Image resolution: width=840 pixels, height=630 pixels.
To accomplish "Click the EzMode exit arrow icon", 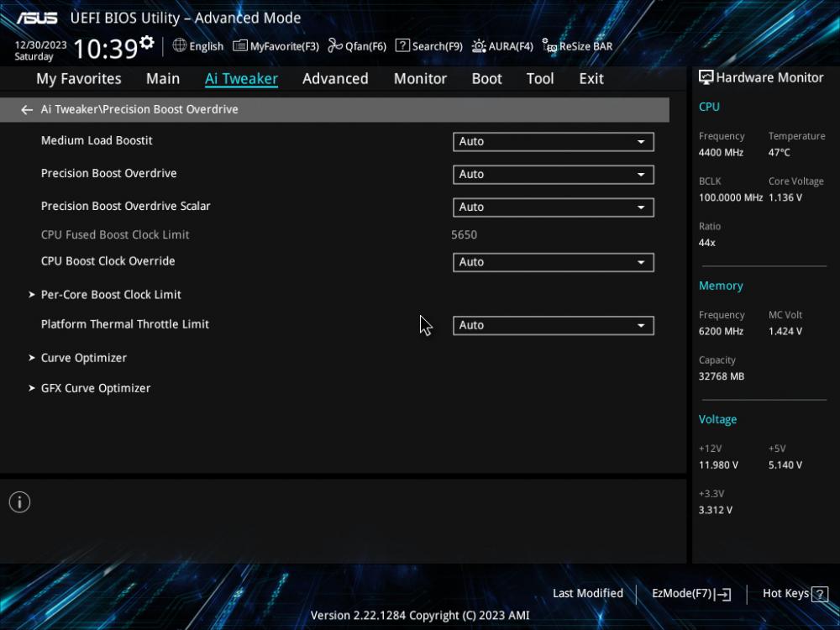I will point(722,594).
